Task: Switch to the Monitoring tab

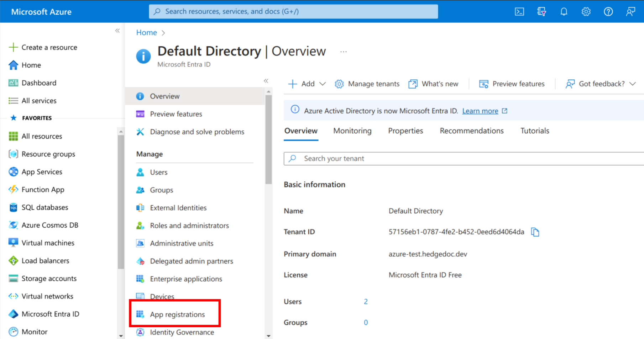Action: tap(352, 131)
